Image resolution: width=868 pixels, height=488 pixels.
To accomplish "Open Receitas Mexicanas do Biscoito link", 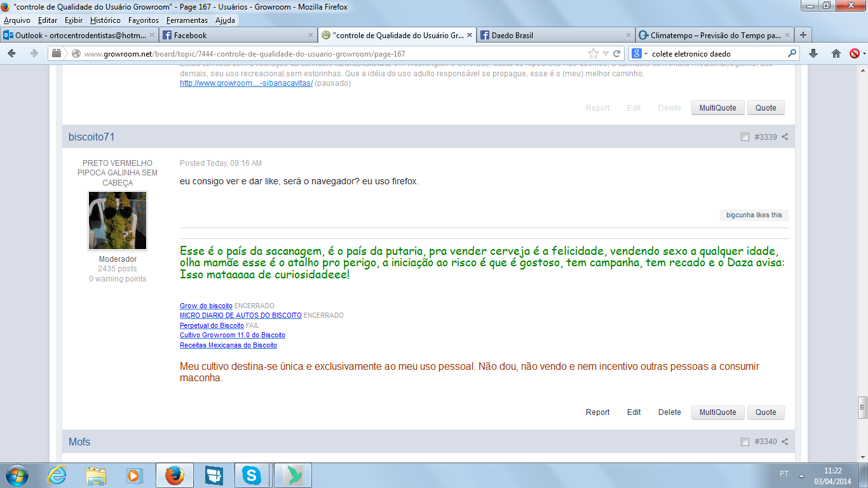I will coord(228,345).
